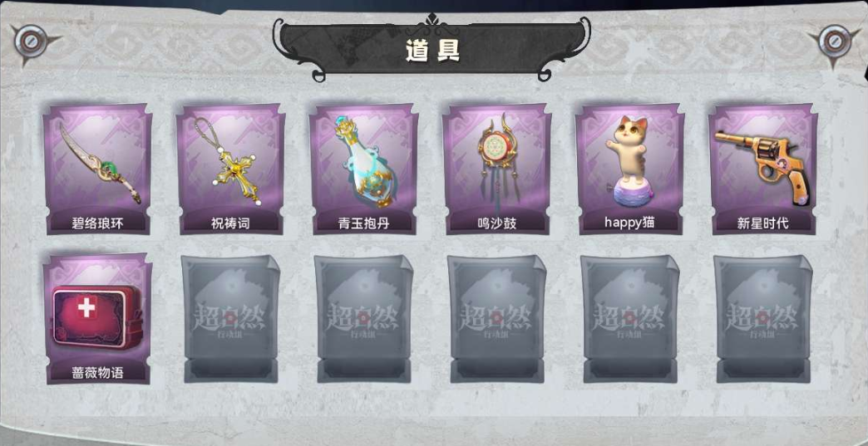
Task: Select the 鸣沙鼓 drum item
Action: tap(496, 169)
